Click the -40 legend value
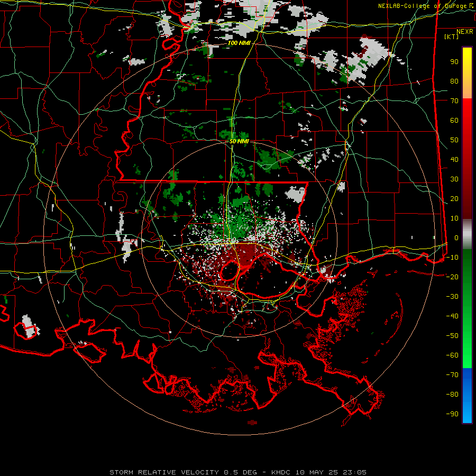Screen dimensions: 476x476 (452, 316)
